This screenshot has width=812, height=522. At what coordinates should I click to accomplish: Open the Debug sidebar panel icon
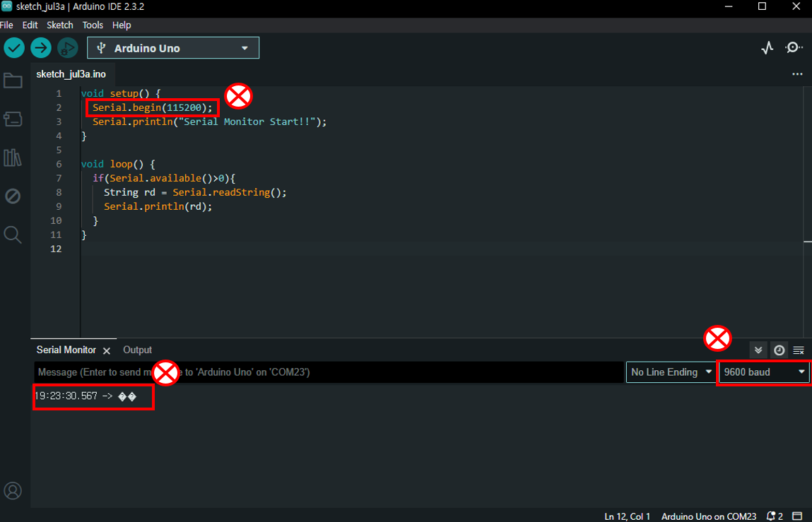pyautogui.click(x=13, y=196)
